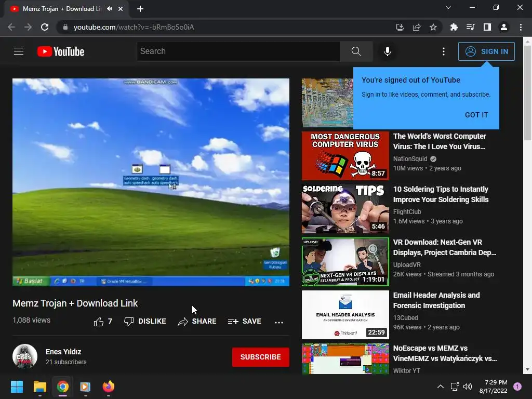
Task: Open the first suggested video thumbnail behind tooltip
Action: coord(327,103)
